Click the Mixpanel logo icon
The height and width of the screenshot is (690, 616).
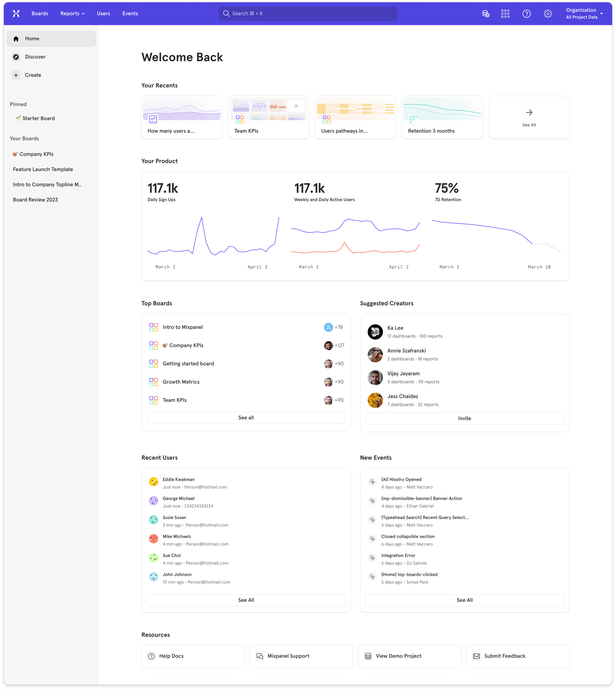coord(16,13)
